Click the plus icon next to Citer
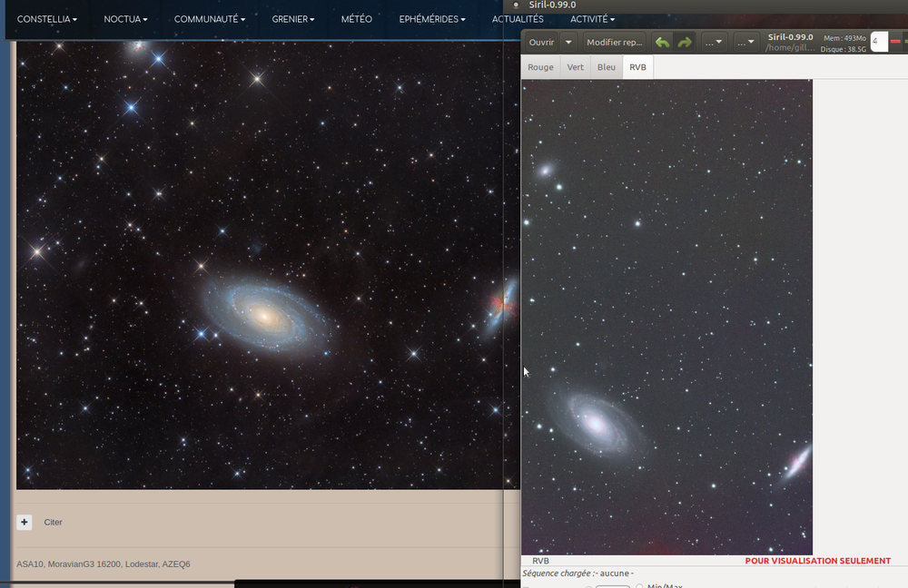Screen dimensions: 908x588 [x=25, y=522]
